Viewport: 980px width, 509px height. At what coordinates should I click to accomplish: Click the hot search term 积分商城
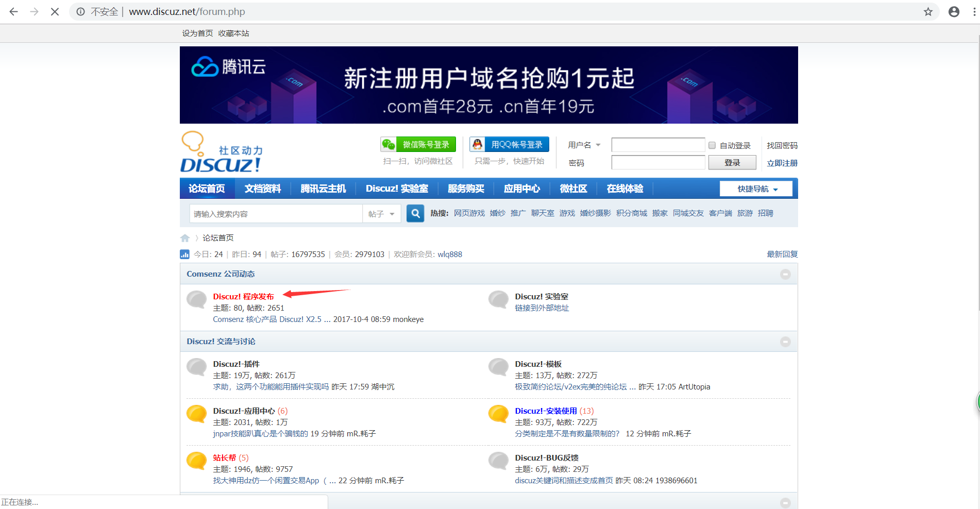point(632,213)
